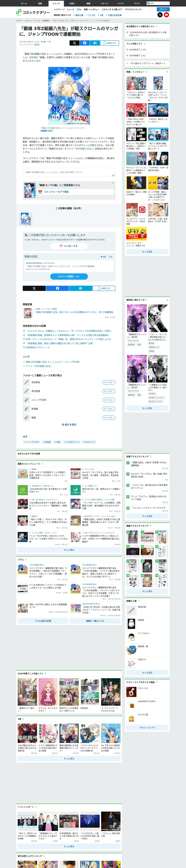Switch to the ステージ tab
The width and height of the screenshot is (186, 868).
pyautogui.click(x=105, y=3)
